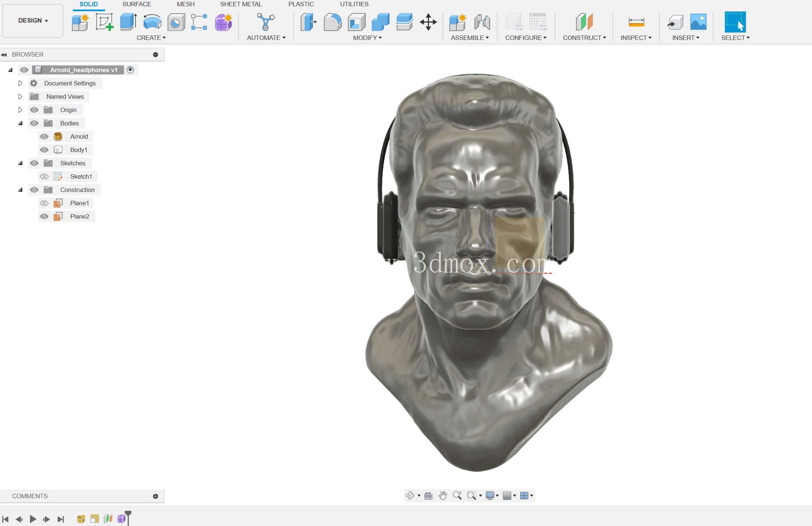Screen dimensions: 812x526
Task: Select the New Component tool
Action: [80, 22]
